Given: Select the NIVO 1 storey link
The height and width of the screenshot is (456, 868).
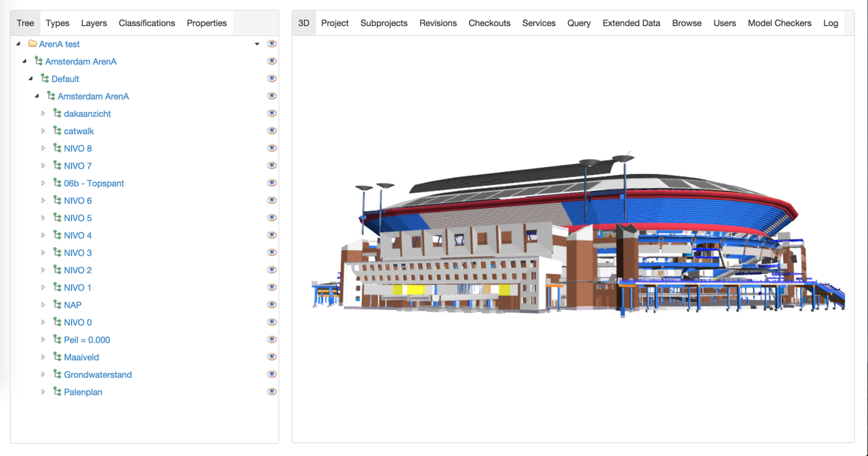Looking at the screenshot, I should click(x=78, y=287).
